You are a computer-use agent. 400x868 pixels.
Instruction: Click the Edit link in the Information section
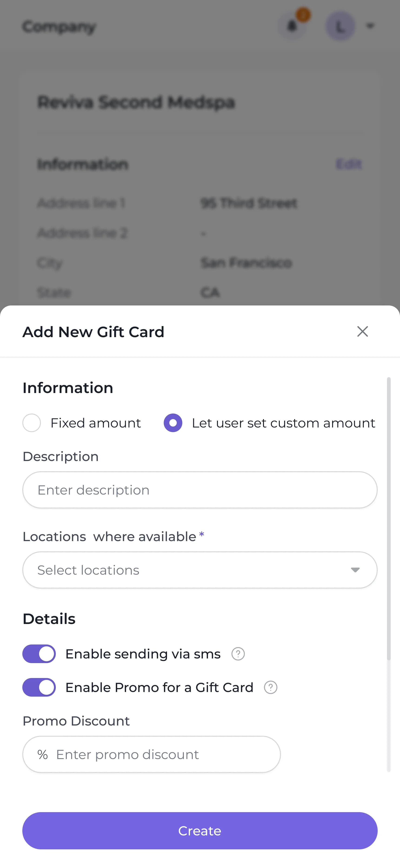click(349, 164)
